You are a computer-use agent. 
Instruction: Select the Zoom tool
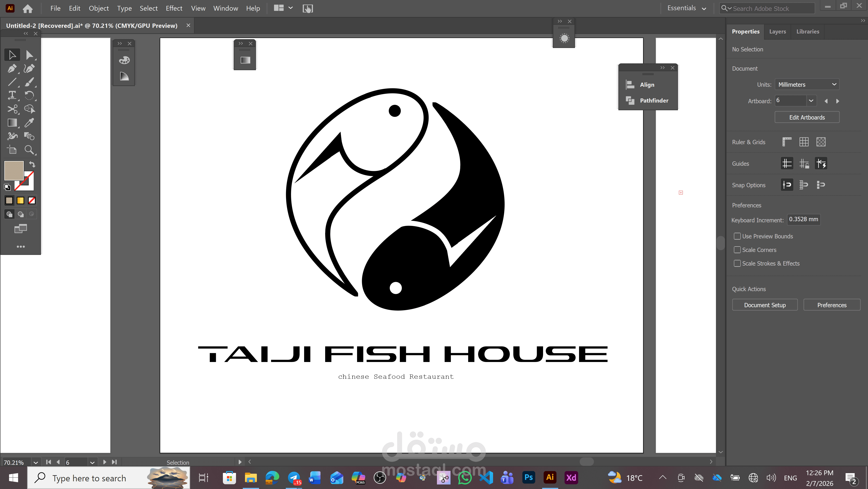click(29, 150)
